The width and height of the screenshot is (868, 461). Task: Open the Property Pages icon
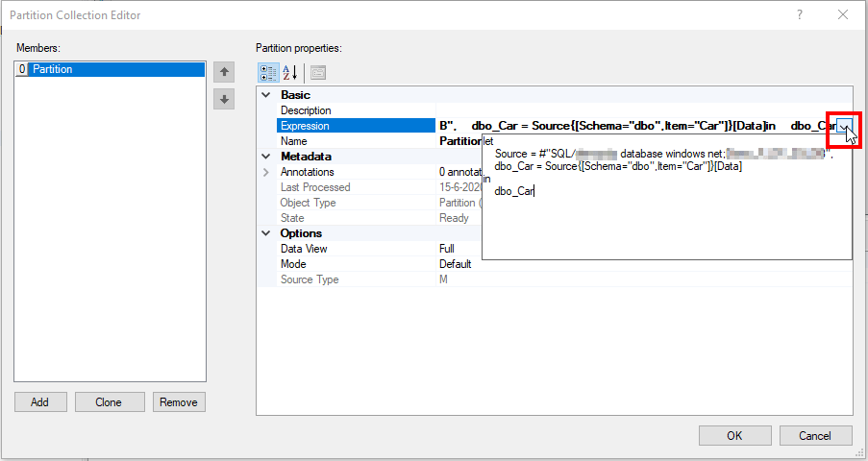tap(317, 72)
